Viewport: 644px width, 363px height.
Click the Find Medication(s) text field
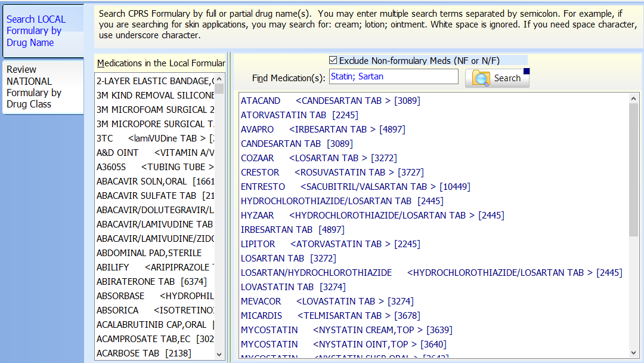click(394, 77)
